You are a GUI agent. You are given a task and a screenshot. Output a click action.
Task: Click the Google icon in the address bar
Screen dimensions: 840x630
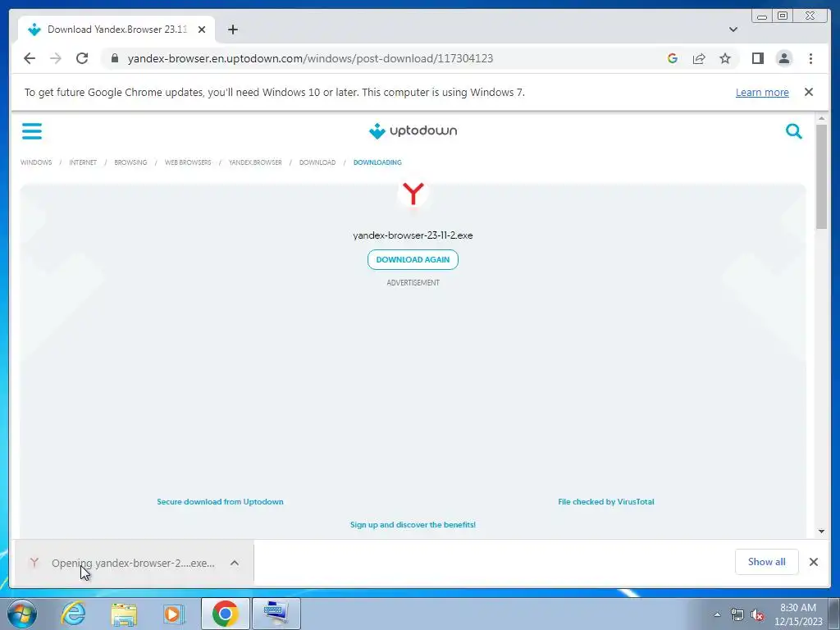click(x=673, y=58)
